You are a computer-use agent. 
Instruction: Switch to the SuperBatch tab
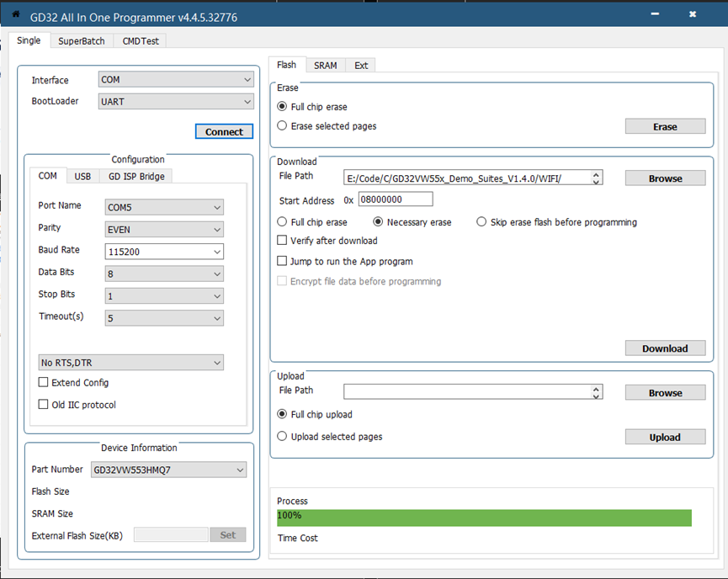pos(82,40)
